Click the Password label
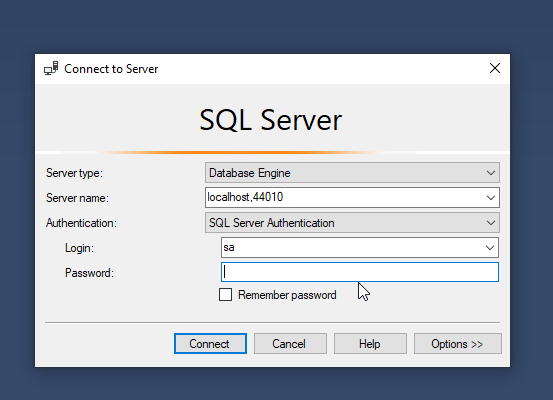Viewport: 553px width, 400px height. pos(89,273)
